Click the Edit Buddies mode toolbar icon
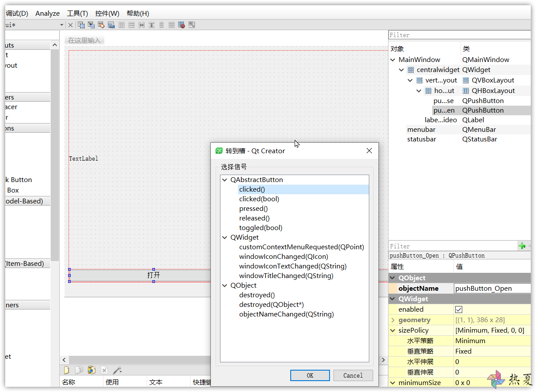Image resolution: width=536 pixels, height=392 pixels. 101,25
